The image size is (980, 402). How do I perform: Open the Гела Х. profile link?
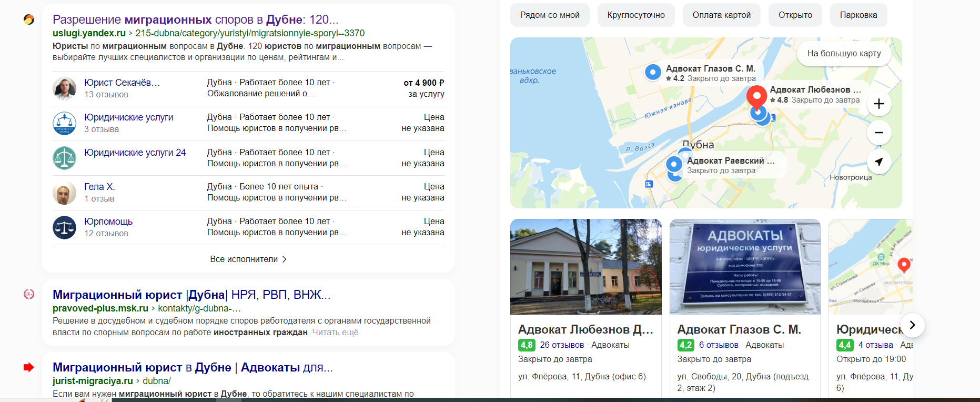pos(99,187)
